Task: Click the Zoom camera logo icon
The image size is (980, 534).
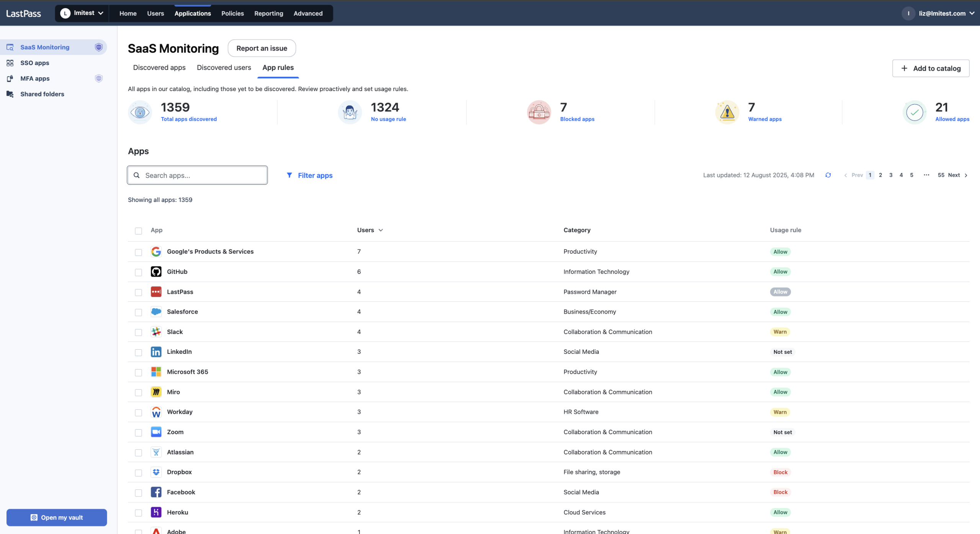Action: pyautogui.click(x=156, y=432)
